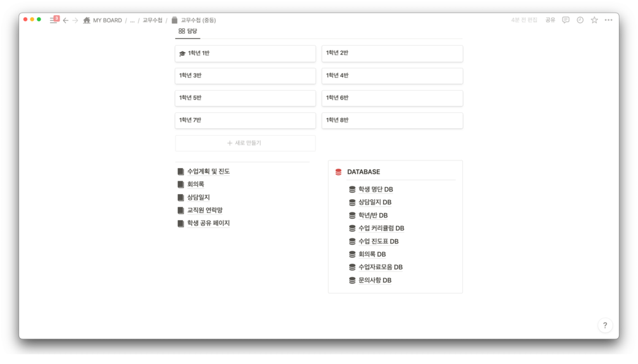Click the MY BOARD home breadcrumb
The height and width of the screenshot is (364, 638).
click(102, 20)
